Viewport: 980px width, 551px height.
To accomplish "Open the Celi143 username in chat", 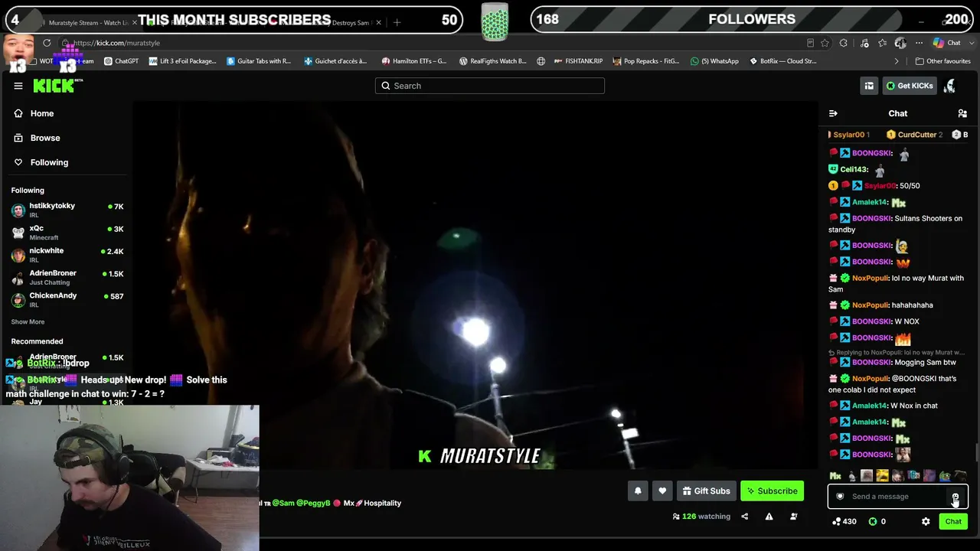I will (854, 170).
